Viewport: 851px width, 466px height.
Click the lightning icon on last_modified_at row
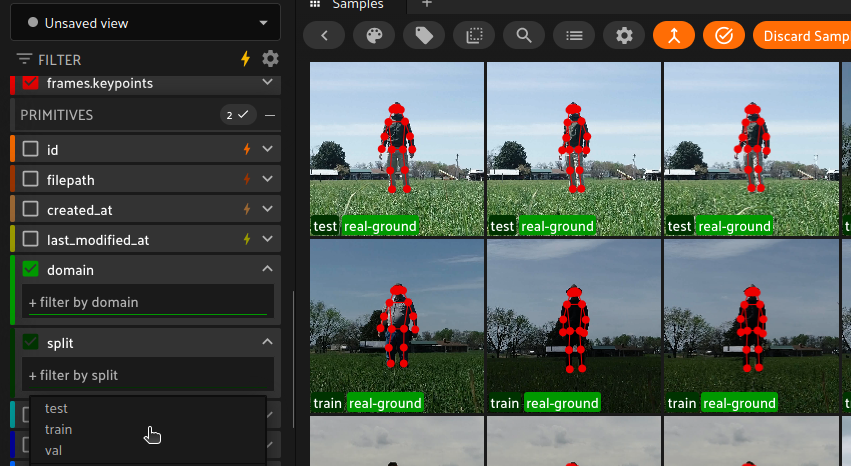tap(247, 239)
